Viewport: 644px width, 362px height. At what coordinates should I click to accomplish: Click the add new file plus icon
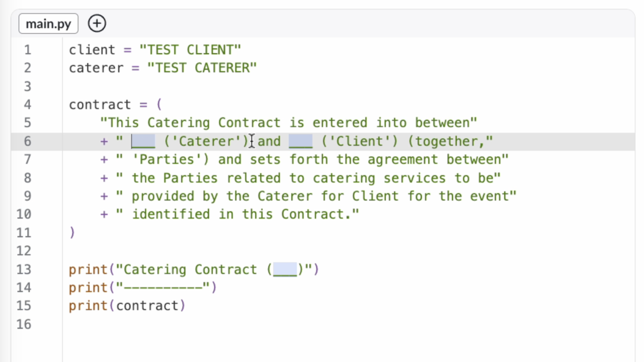(x=97, y=24)
